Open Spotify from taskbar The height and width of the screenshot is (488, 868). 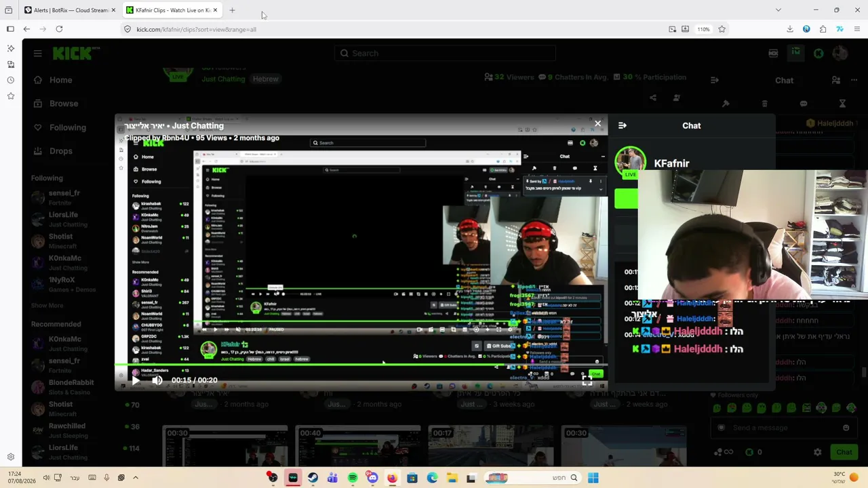353,478
